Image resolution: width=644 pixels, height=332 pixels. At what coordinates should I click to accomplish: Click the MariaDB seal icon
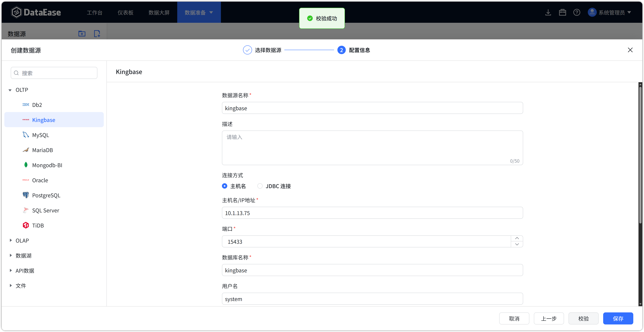click(x=26, y=150)
